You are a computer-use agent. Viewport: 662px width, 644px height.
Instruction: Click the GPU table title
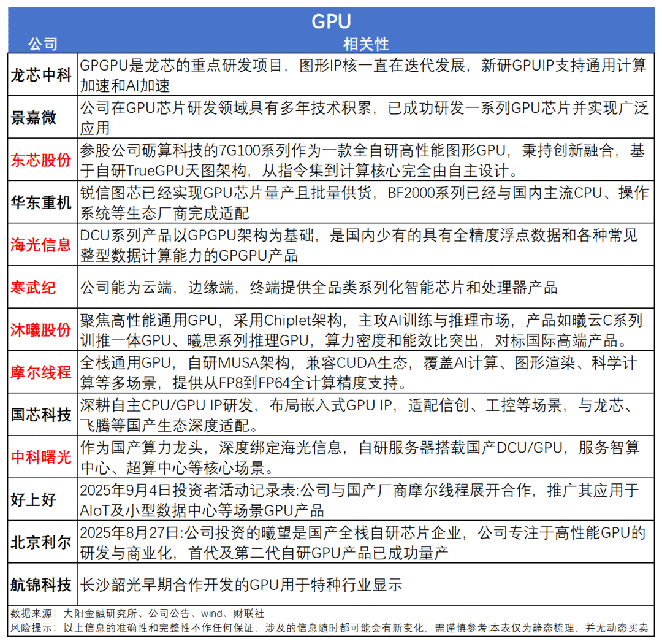[331, 21]
